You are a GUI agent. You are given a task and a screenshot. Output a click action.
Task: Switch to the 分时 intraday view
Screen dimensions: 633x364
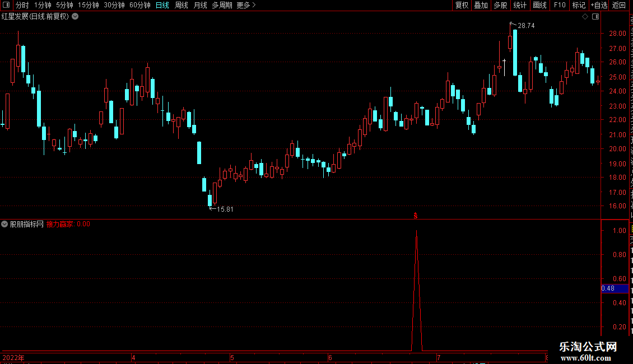point(22,5)
